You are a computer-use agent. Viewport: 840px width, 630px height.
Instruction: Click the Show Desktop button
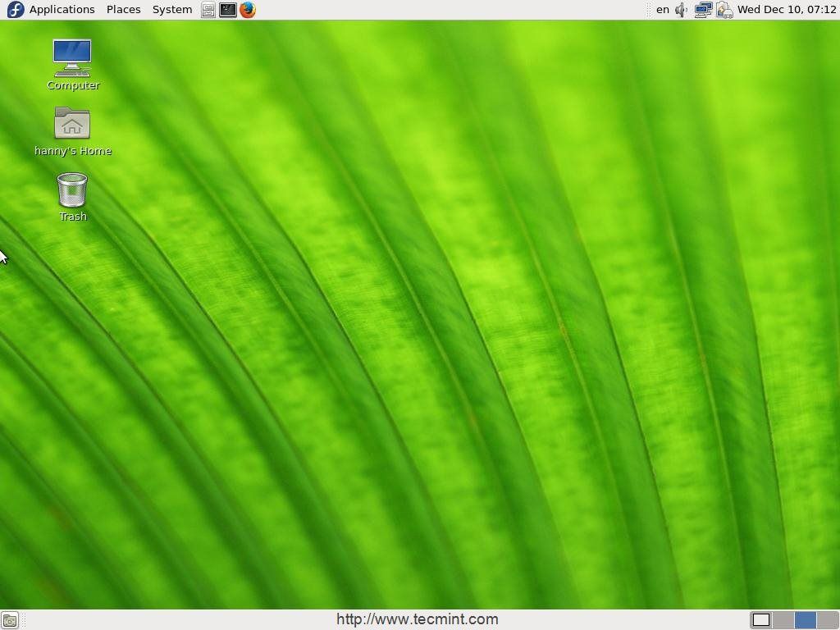pos(10,620)
